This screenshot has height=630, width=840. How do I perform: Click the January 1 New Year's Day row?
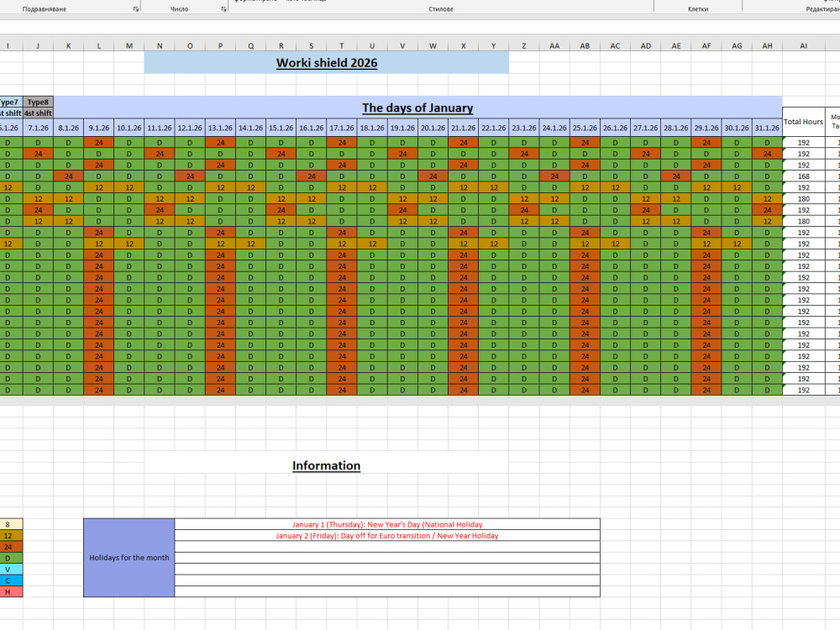pyautogui.click(x=386, y=524)
